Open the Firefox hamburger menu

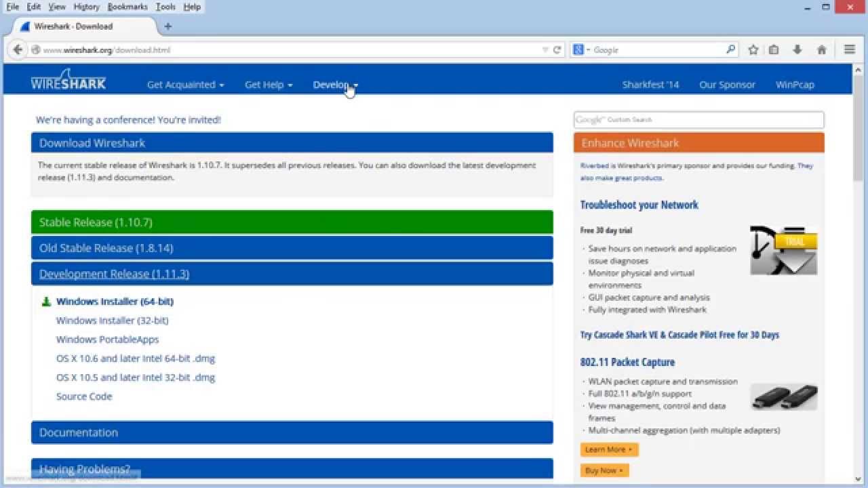(x=850, y=49)
